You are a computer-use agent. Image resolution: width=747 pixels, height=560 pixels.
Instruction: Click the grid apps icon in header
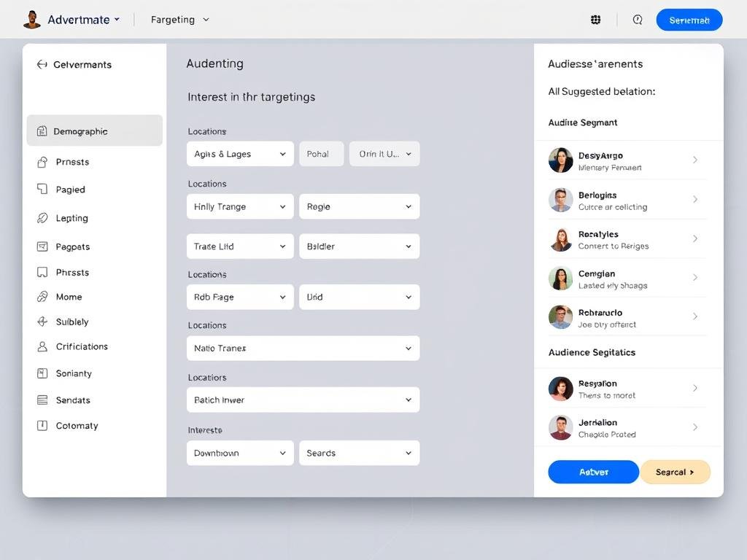click(x=595, y=20)
